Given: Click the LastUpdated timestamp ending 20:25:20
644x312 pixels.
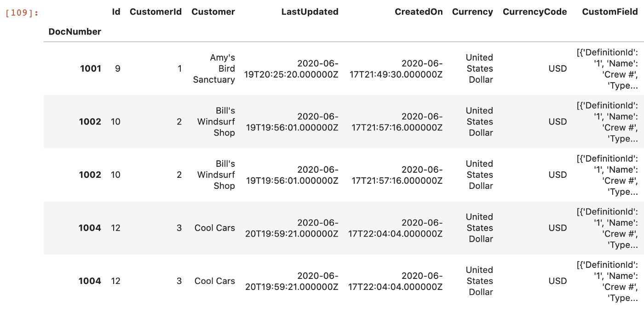Looking at the screenshot, I should [x=292, y=69].
